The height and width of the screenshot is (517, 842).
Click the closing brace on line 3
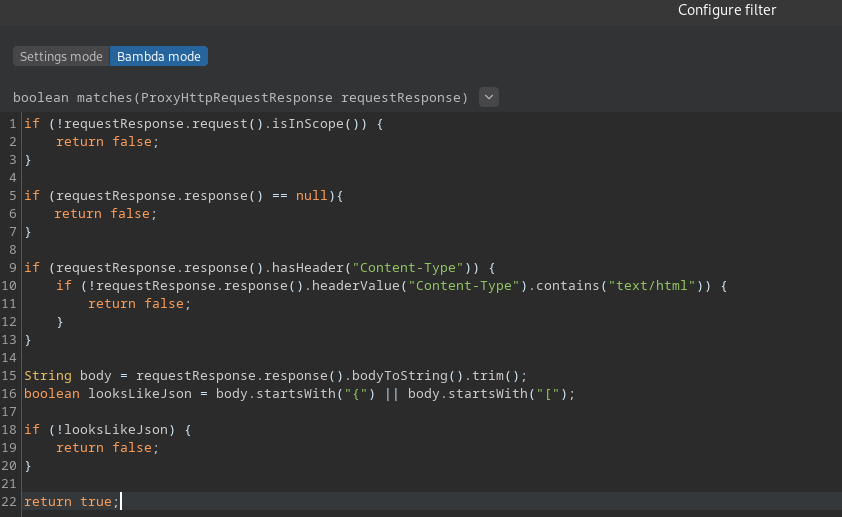pyautogui.click(x=28, y=160)
